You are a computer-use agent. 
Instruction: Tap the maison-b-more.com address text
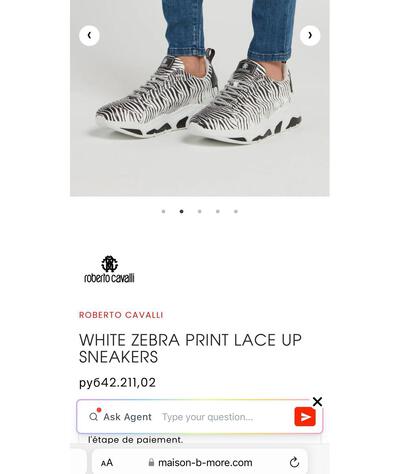[x=205, y=463]
